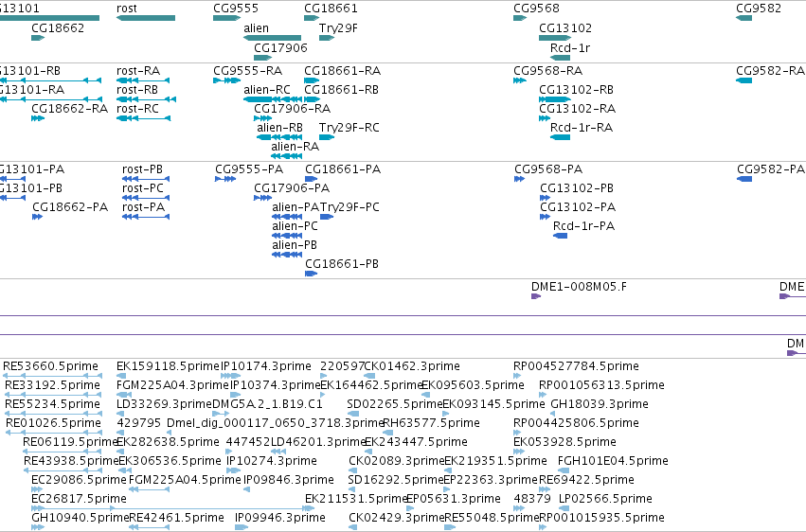This screenshot has width=806, height=532.
Task: Open transcript CG9582-RA
Action: [x=771, y=71]
